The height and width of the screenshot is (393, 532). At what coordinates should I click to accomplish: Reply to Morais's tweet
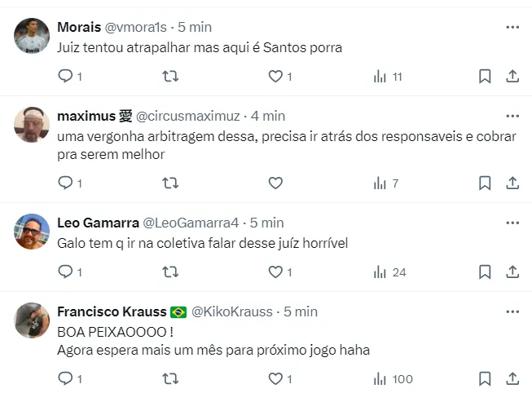pos(66,77)
